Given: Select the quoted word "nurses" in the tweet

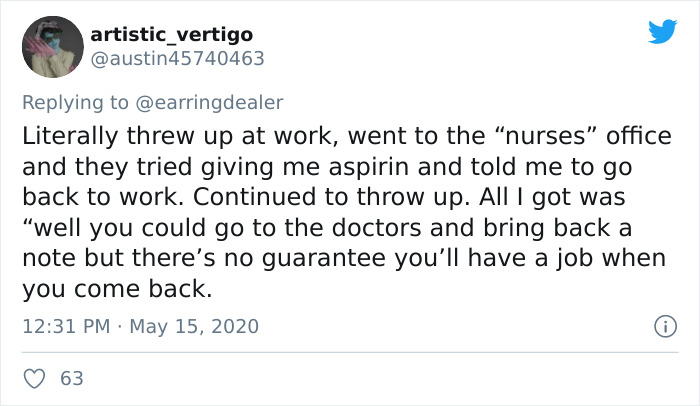Looking at the screenshot, I should (x=546, y=136).
